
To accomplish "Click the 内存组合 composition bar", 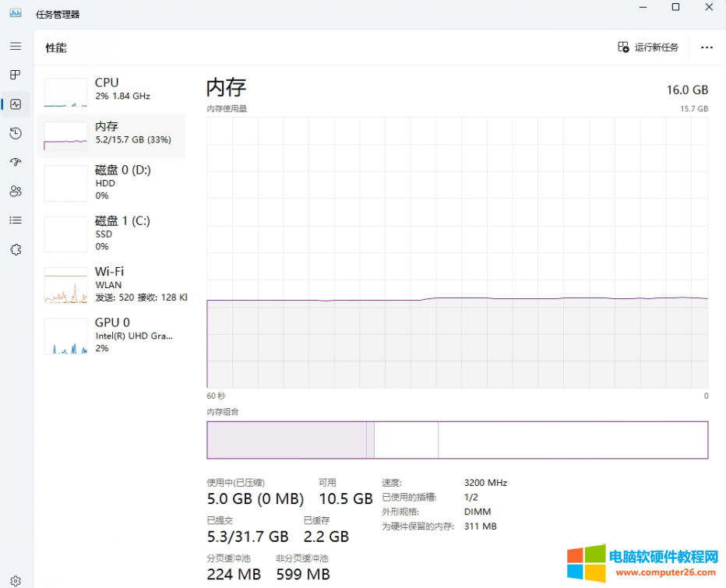I will click(457, 440).
